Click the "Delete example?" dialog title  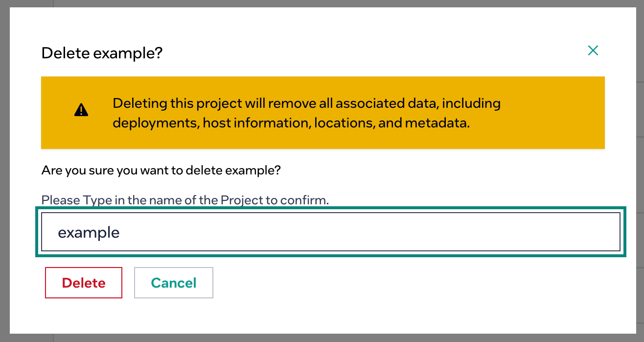click(102, 53)
